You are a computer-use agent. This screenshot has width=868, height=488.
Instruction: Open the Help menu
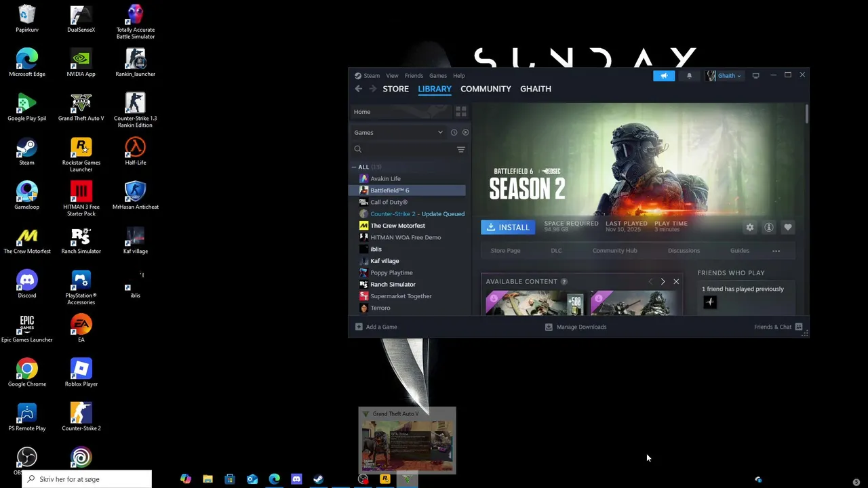point(459,76)
